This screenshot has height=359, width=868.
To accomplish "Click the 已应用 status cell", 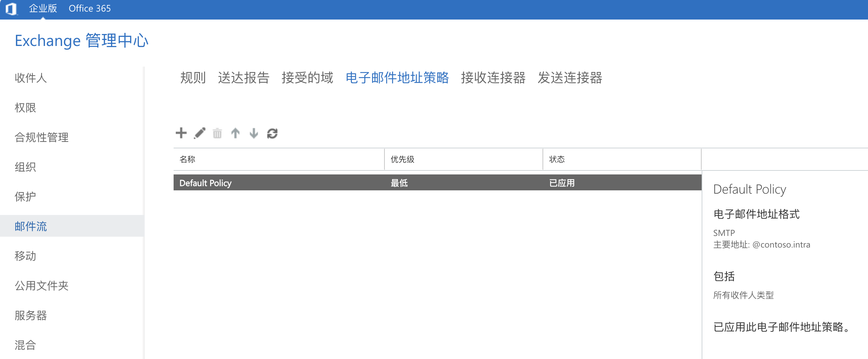I will pos(562,183).
